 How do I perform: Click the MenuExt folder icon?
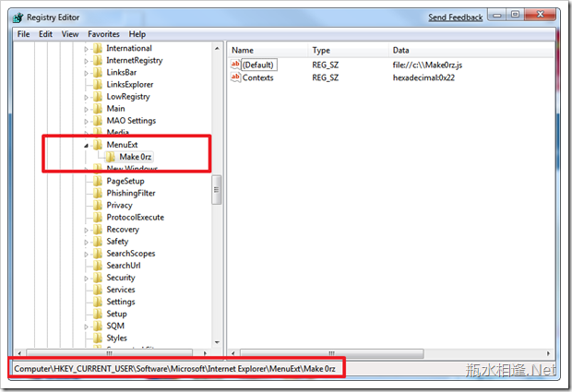(x=98, y=145)
